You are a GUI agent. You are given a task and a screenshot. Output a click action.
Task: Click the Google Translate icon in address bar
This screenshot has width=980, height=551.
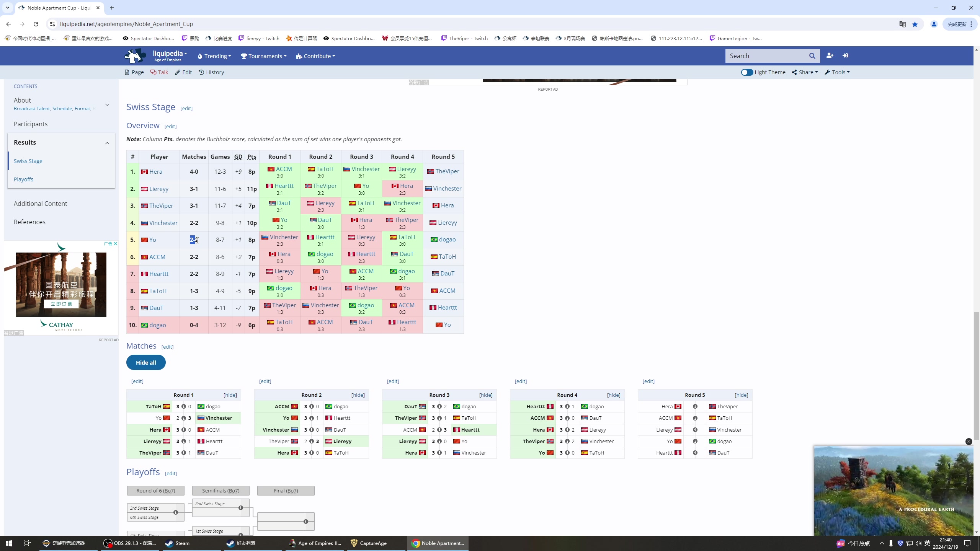pyautogui.click(x=902, y=24)
